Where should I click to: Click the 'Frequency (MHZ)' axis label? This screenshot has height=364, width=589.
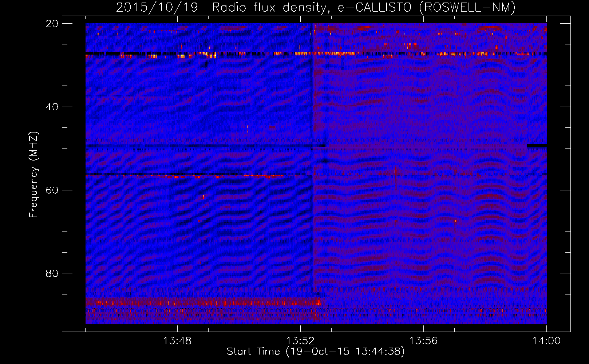pyautogui.click(x=33, y=175)
